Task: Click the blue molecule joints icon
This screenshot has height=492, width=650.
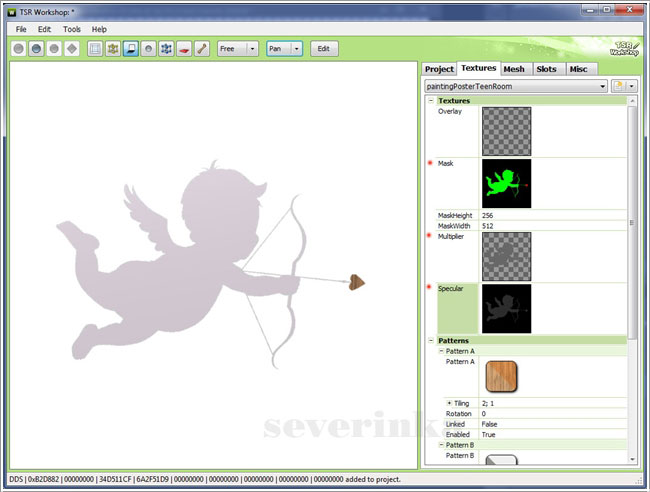Action: coord(166,48)
